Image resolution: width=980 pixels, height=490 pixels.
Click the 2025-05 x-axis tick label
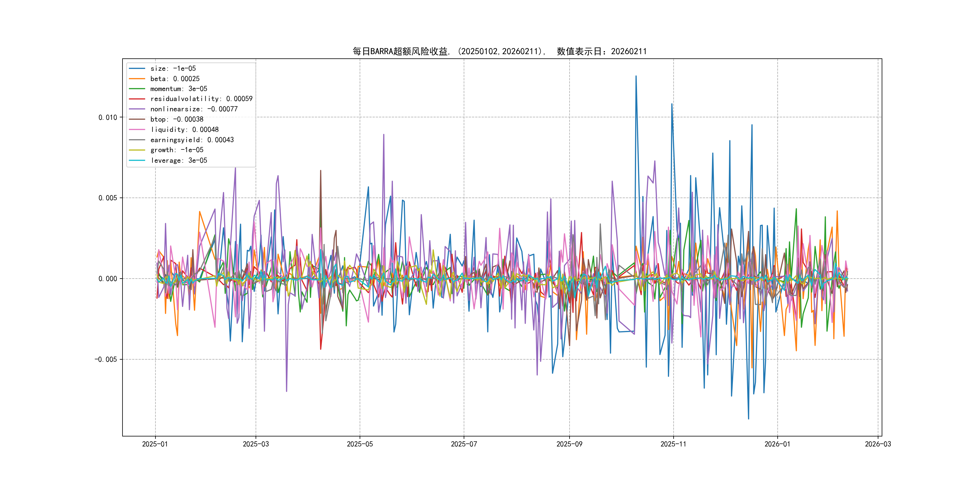click(x=360, y=444)
